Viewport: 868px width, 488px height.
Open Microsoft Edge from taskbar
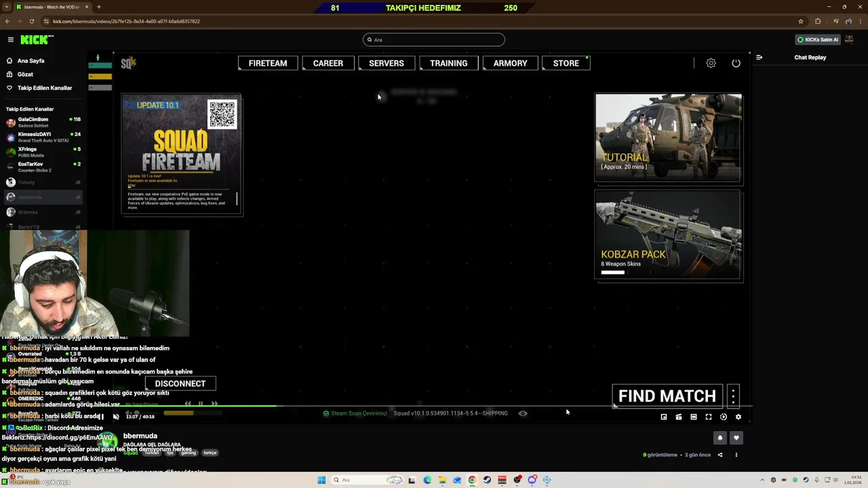[427, 480]
